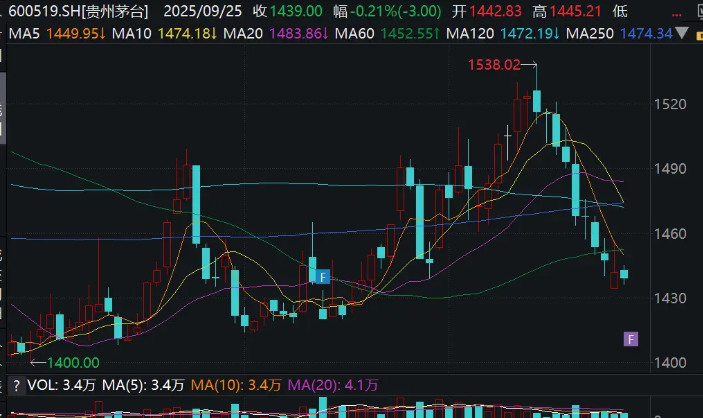The height and width of the screenshot is (418, 703).
Task: Click the blue F marker on the chart
Action: [322, 277]
